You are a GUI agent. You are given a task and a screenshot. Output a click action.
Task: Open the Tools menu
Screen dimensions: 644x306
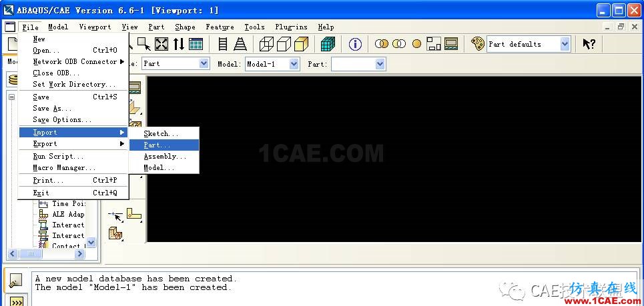pyautogui.click(x=254, y=27)
